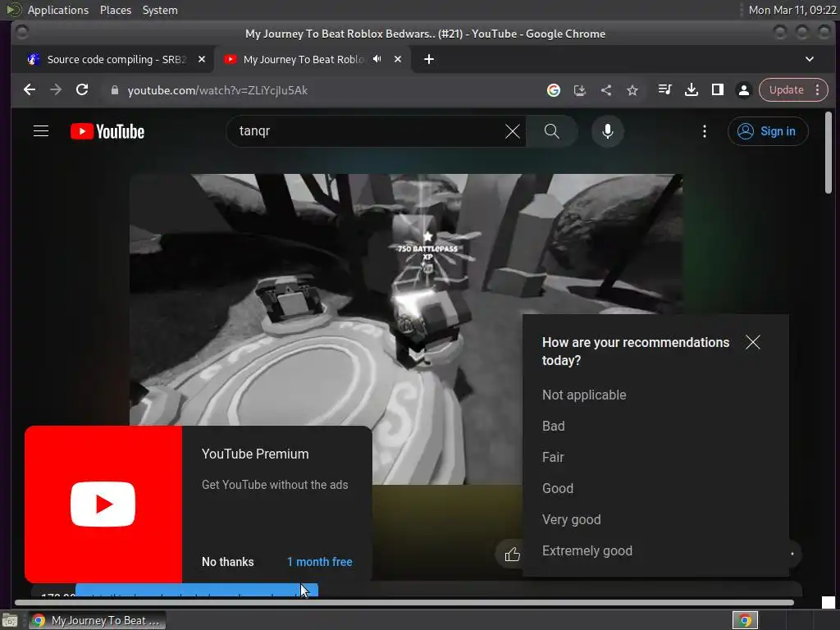The image size is (840, 630).
Task: Install app icon in address bar
Action: click(x=580, y=90)
